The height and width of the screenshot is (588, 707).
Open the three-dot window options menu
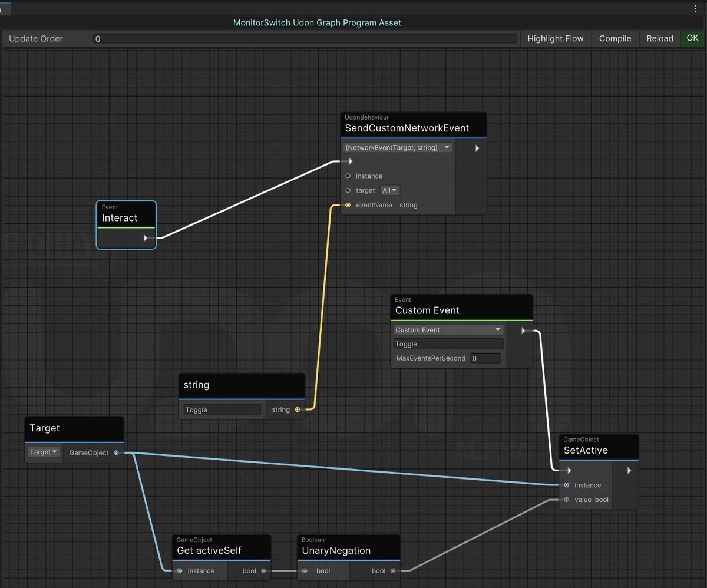696,8
